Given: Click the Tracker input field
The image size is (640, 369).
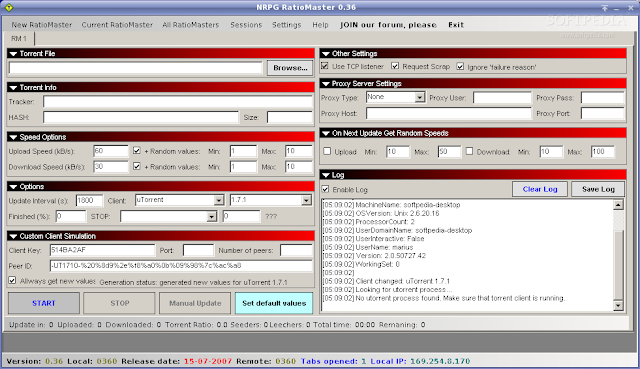Looking at the screenshot, I should pos(178,102).
